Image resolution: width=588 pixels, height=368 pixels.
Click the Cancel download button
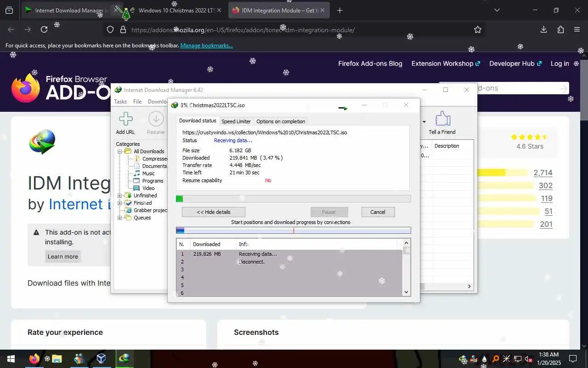[x=378, y=212]
